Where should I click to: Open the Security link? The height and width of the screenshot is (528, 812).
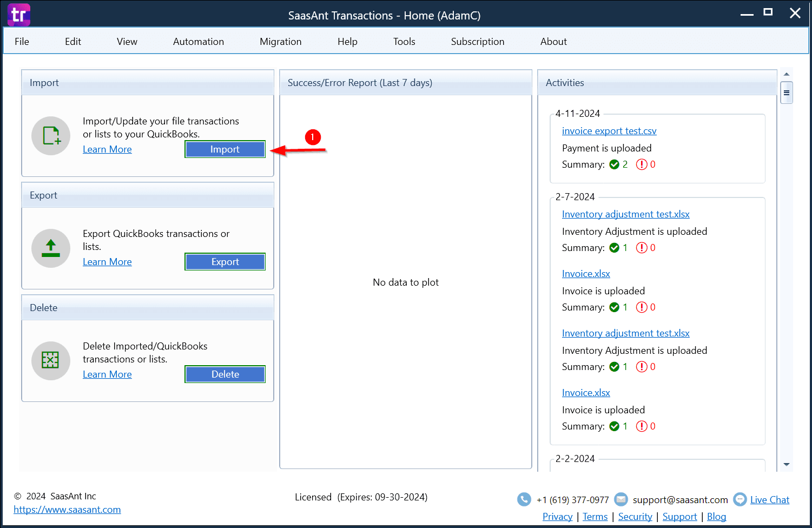635,517
